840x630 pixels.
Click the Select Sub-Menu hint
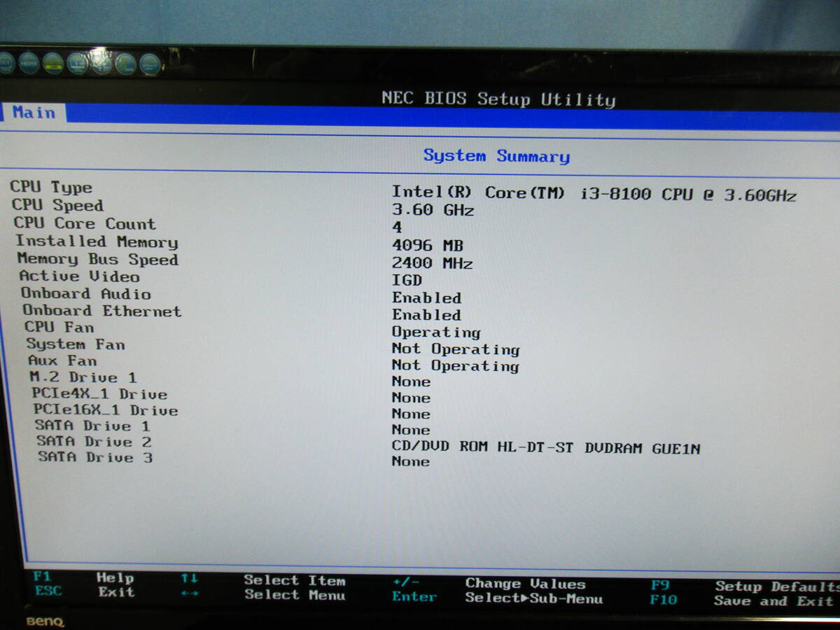point(534,598)
